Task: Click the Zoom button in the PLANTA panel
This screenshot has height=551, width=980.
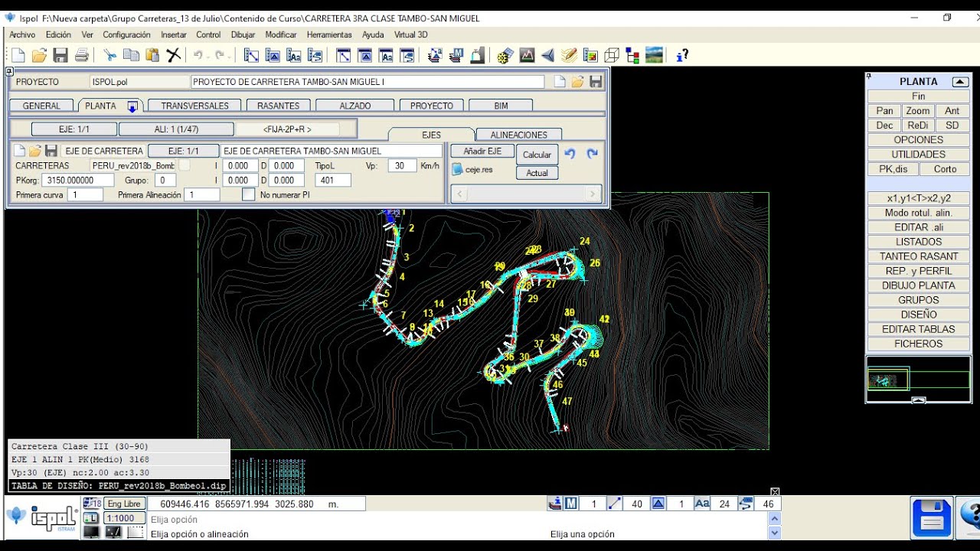Action: 918,111
